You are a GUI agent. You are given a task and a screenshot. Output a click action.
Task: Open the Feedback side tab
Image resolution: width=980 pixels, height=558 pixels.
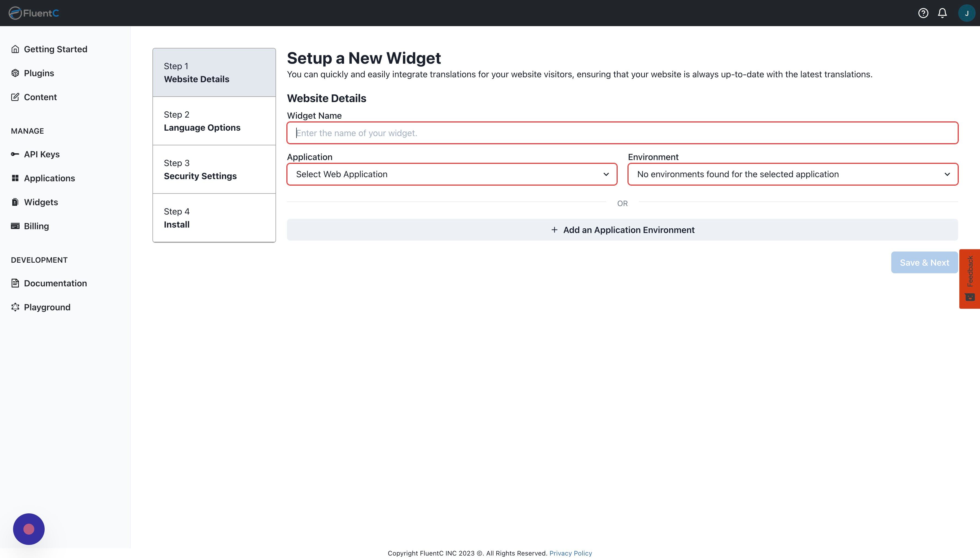pyautogui.click(x=969, y=278)
